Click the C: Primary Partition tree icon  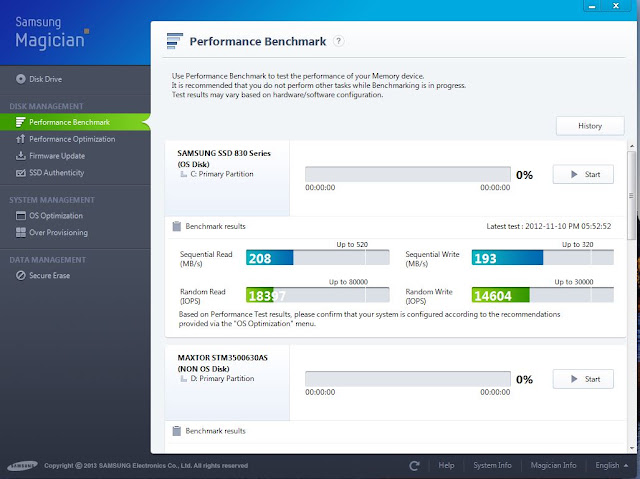184,174
